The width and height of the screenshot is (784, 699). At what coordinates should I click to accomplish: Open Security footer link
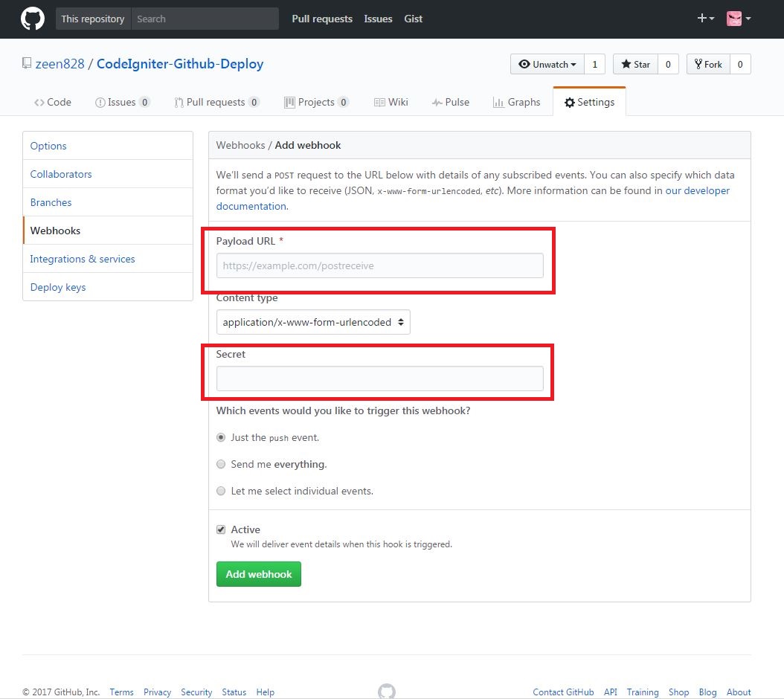point(196,692)
